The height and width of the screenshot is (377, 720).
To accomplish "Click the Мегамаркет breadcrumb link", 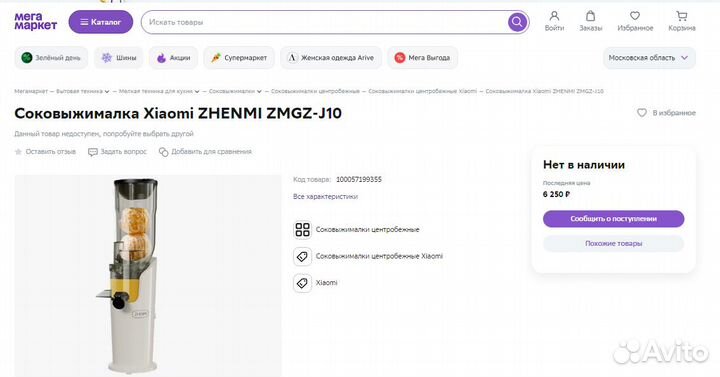I will tap(31, 91).
